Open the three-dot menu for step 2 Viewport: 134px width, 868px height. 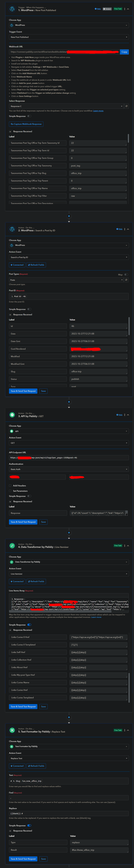tap(125, 229)
